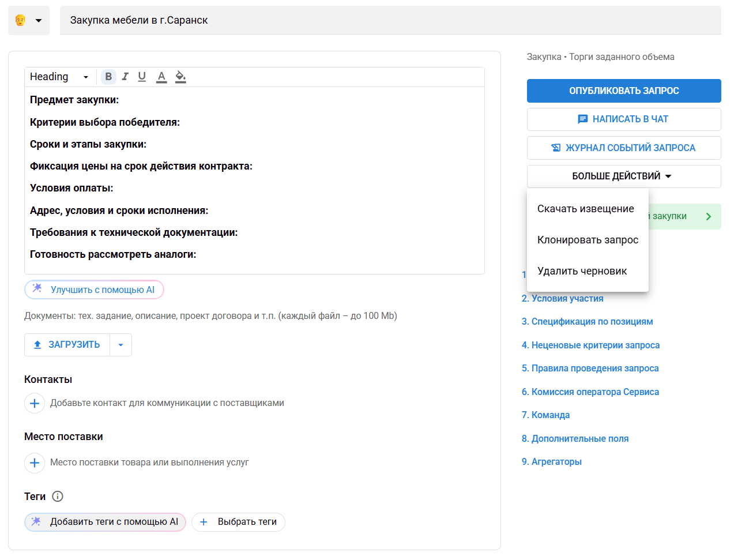The image size is (753, 560).
Task: Toggle bold formatting in the editor
Action: (108, 77)
